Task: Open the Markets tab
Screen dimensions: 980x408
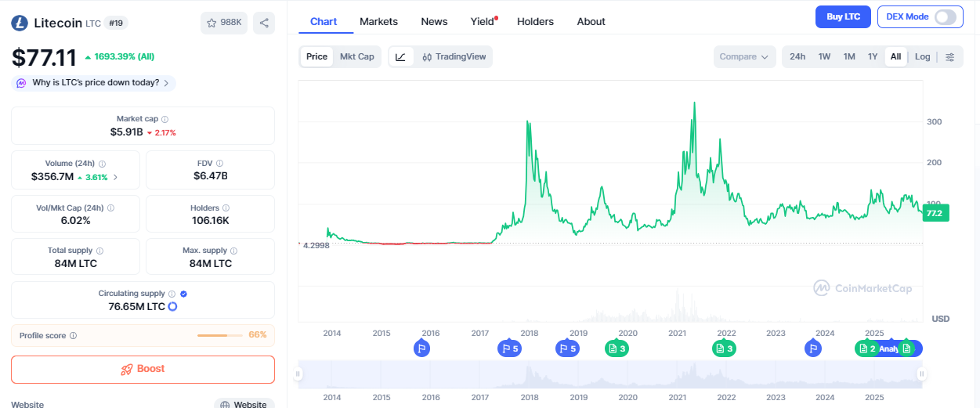Action: (378, 22)
